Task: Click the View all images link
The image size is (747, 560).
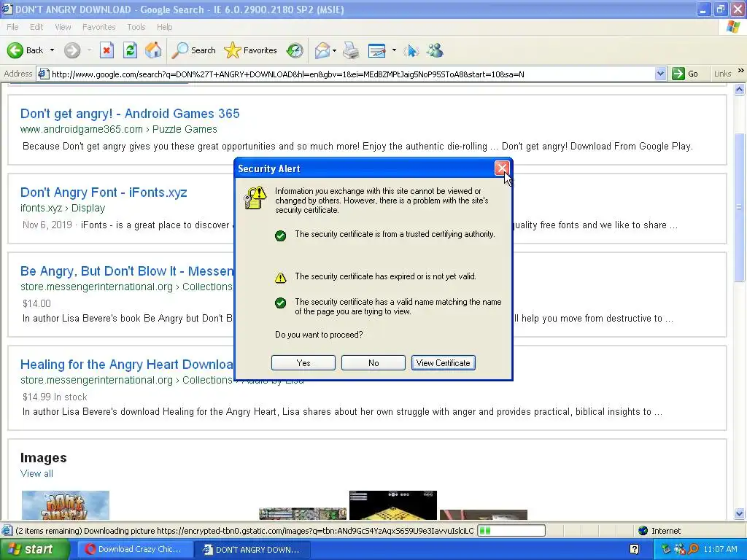Action: click(x=36, y=473)
